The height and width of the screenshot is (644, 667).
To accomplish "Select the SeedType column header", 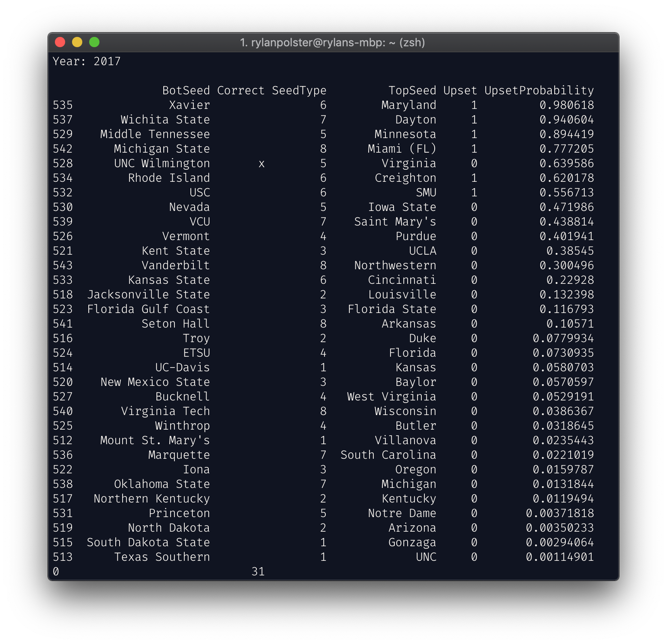I will tap(299, 90).
